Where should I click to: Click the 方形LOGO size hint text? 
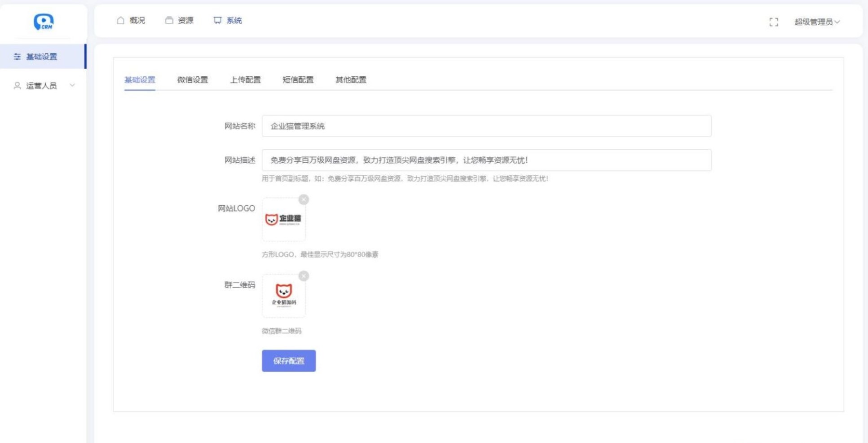coord(320,254)
